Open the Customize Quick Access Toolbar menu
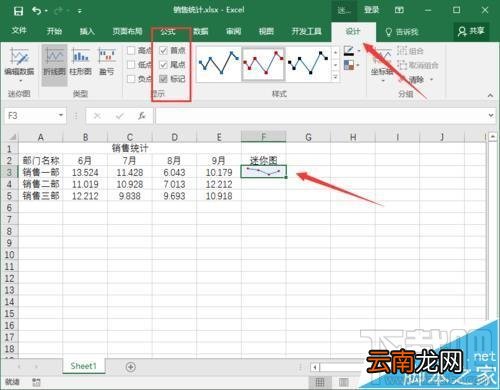The width and height of the screenshot is (500, 390). [80, 11]
